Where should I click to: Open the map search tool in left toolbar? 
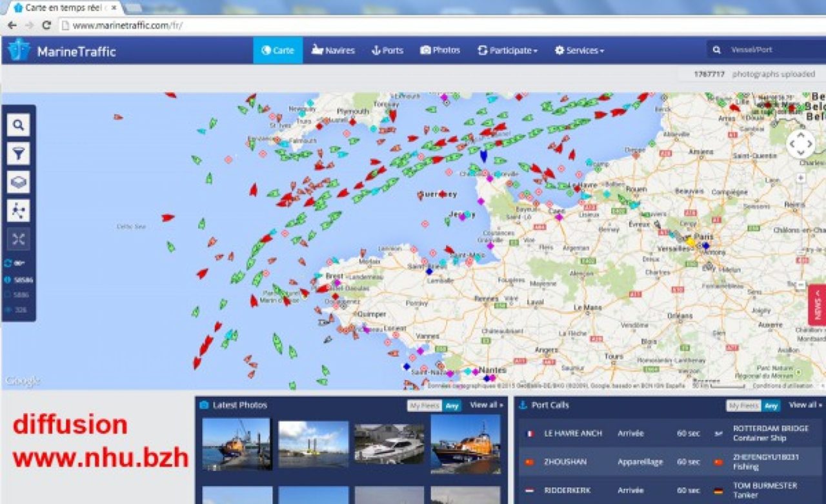18,125
